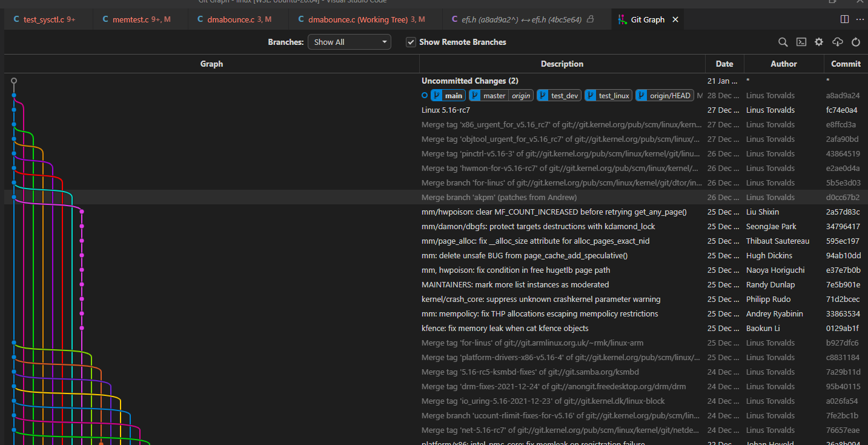Viewport: 868px width, 445px height.
Task: Refresh the Git Graph view
Action: pyautogui.click(x=856, y=42)
